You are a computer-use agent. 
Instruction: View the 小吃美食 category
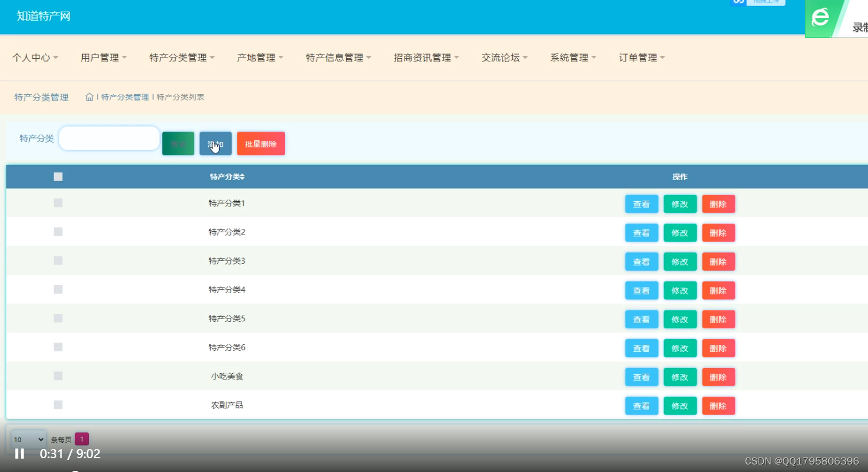click(x=642, y=377)
